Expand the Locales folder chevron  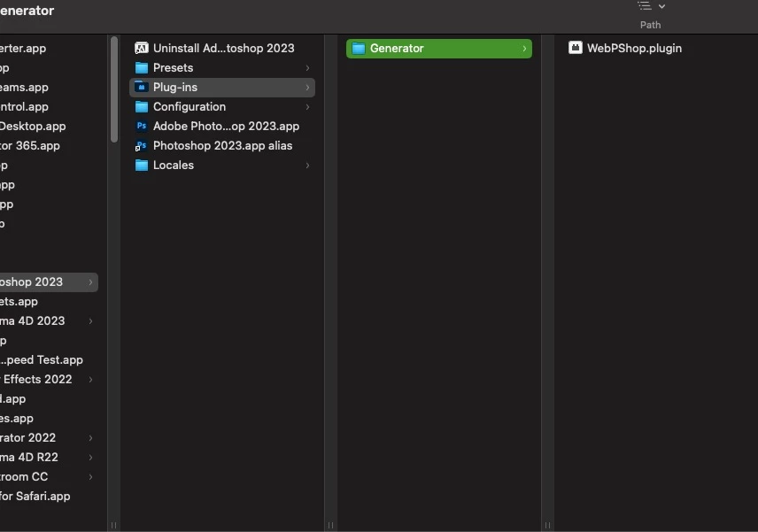pos(307,166)
